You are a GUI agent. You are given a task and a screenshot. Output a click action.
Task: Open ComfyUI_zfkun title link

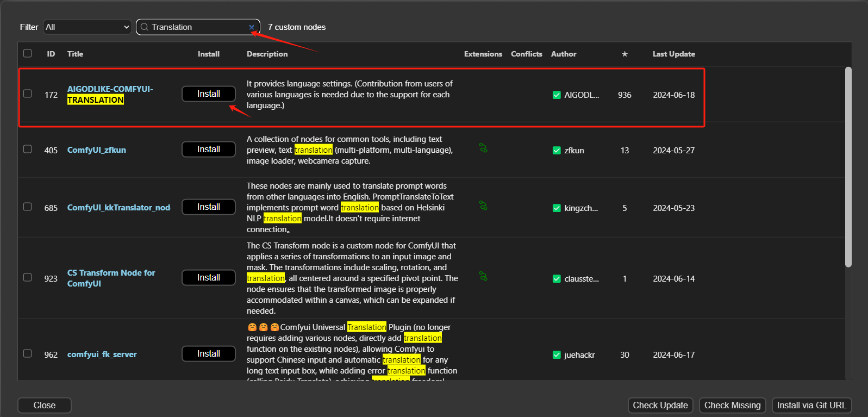tap(97, 150)
